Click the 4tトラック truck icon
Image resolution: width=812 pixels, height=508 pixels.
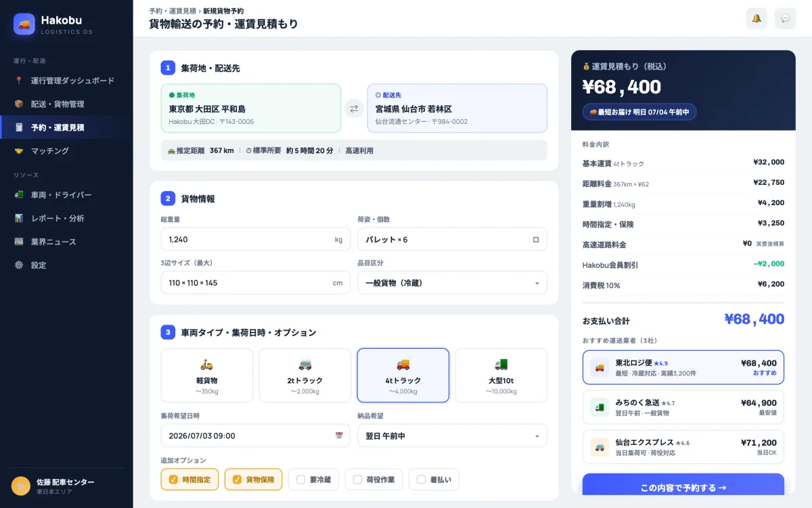[x=403, y=364]
